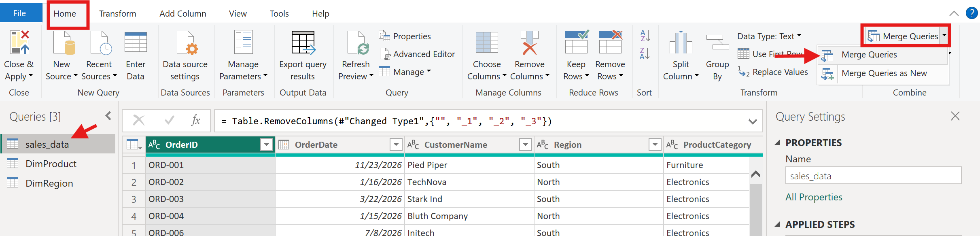The image size is (980, 236).
Task: Click the Manage Parameters icon
Action: click(244, 43)
